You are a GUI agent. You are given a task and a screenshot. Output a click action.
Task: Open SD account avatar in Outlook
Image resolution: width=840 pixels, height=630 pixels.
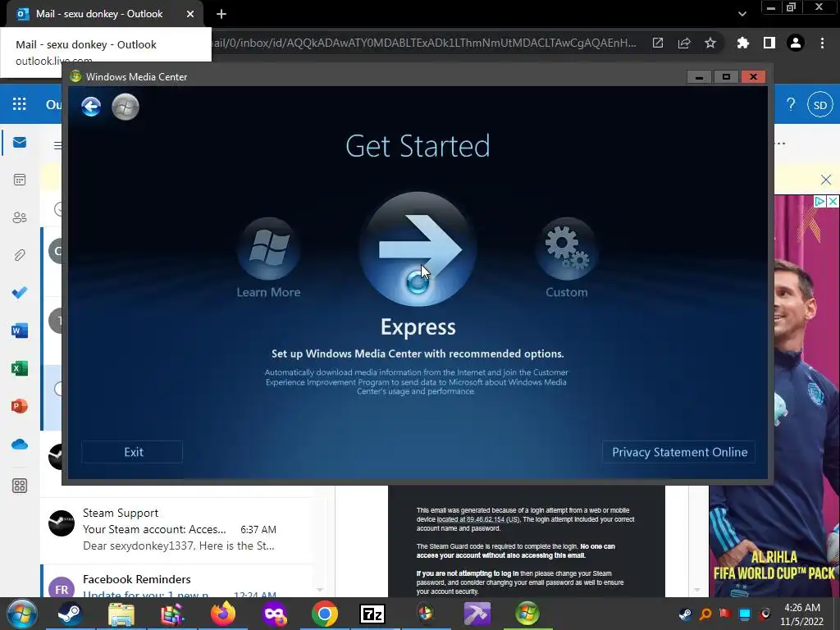pyautogui.click(x=820, y=105)
